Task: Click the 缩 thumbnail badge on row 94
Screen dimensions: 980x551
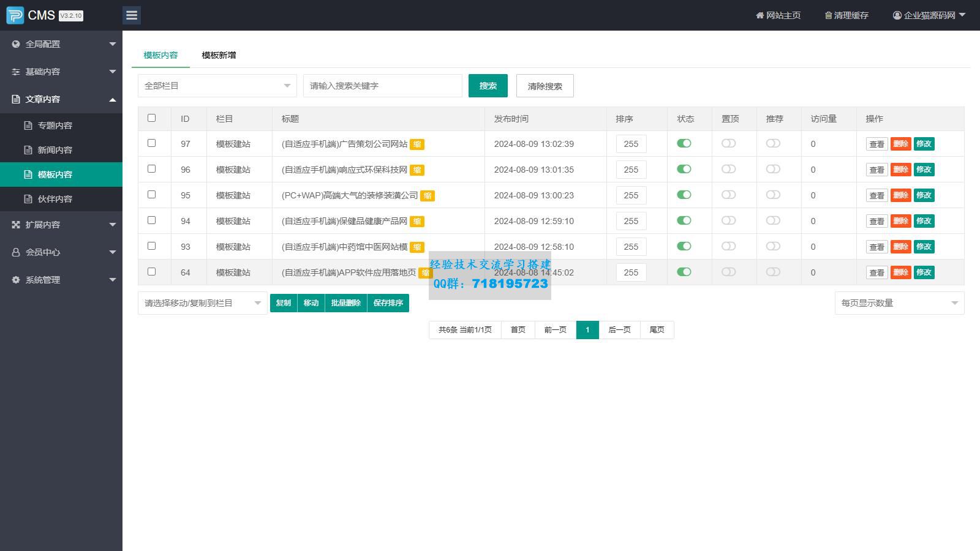Action: (x=417, y=222)
